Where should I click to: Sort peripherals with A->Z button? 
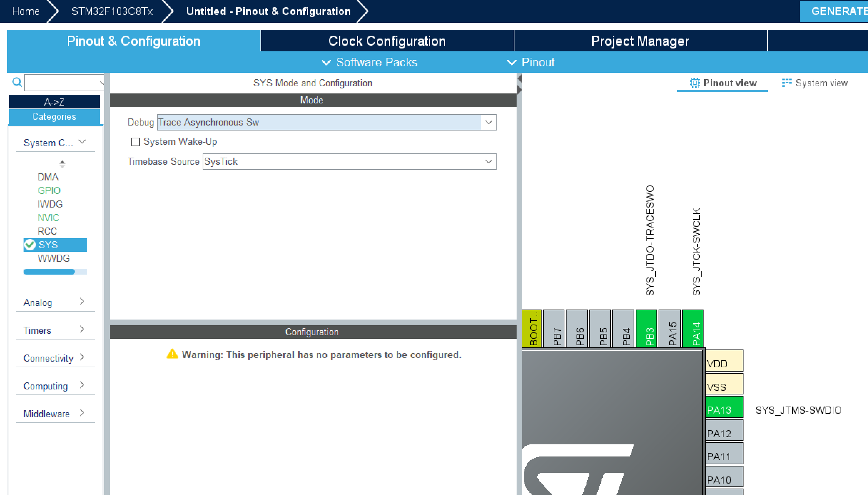point(54,102)
